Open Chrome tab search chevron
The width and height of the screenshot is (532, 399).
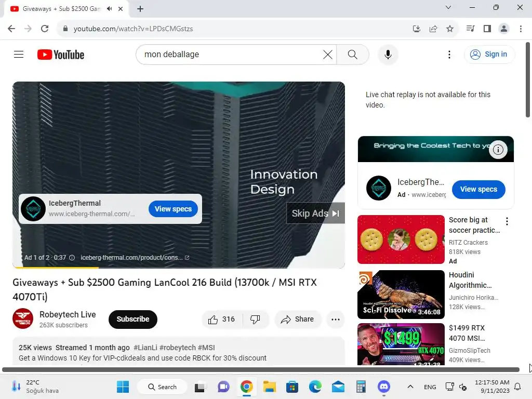pyautogui.click(x=448, y=7)
